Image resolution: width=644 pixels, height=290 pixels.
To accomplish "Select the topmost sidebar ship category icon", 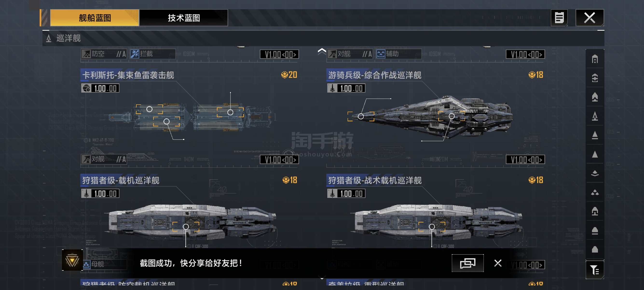I will point(595,59).
